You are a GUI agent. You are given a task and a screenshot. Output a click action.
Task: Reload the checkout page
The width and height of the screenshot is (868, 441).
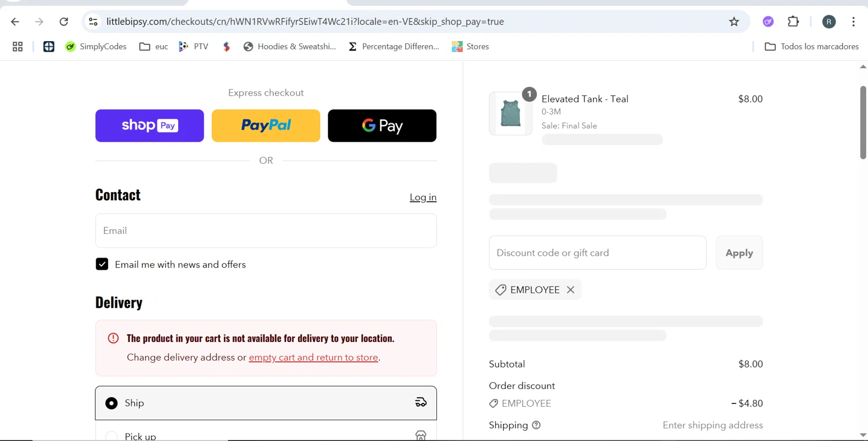pos(64,22)
